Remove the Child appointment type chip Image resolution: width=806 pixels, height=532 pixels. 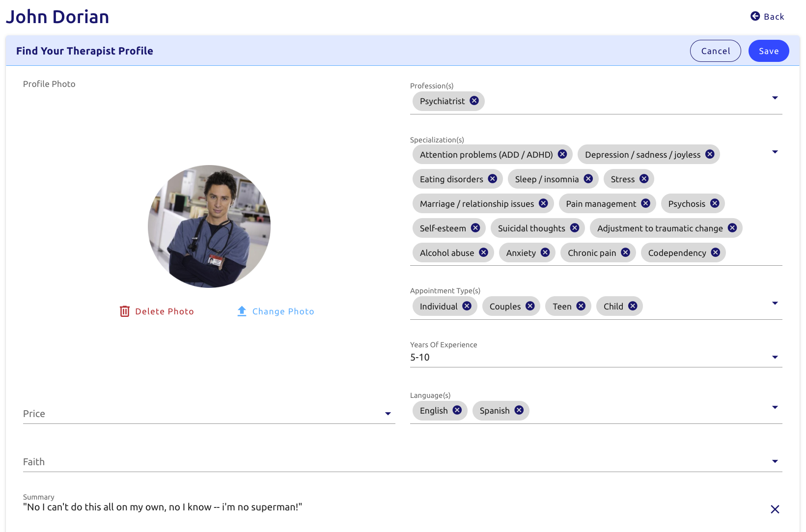pyautogui.click(x=633, y=306)
